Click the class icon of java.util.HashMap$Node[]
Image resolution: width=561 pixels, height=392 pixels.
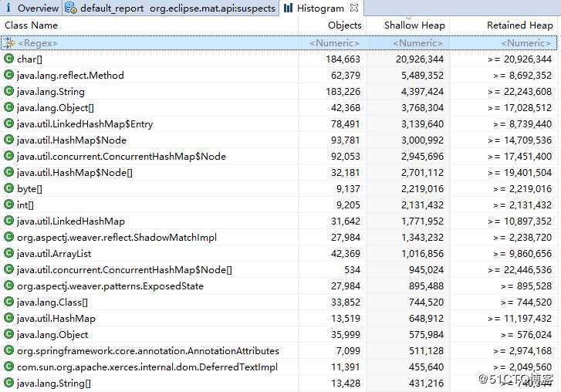8,172
